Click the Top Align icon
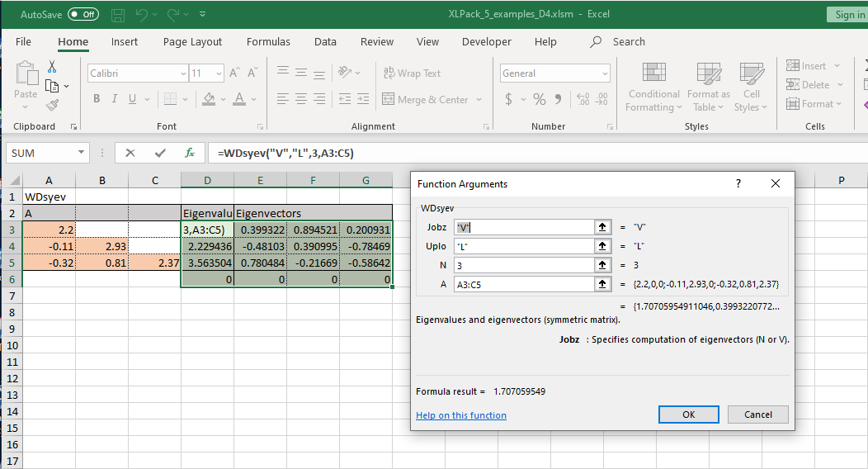Screen dimensions: 868x469 pyautogui.click(x=283, y=72)
